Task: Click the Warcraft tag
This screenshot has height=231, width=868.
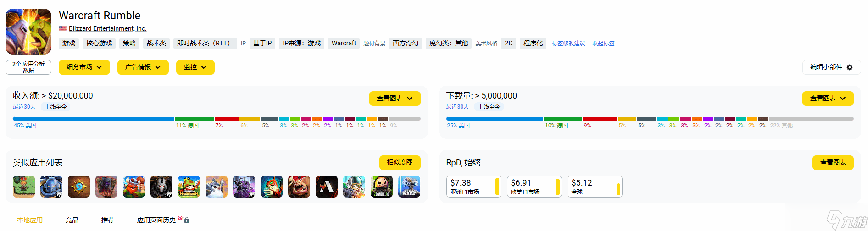Action: click(344, 43)
